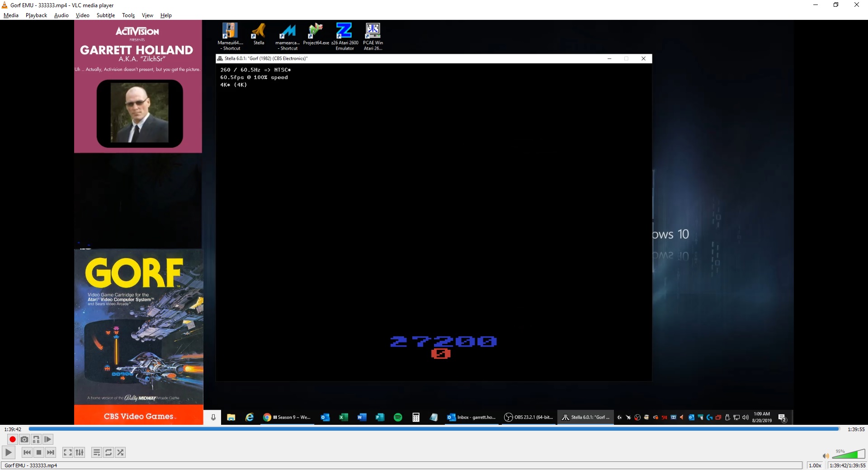Start recording with the red record button
Screen dimensions: 868x470
click(13, 439)
